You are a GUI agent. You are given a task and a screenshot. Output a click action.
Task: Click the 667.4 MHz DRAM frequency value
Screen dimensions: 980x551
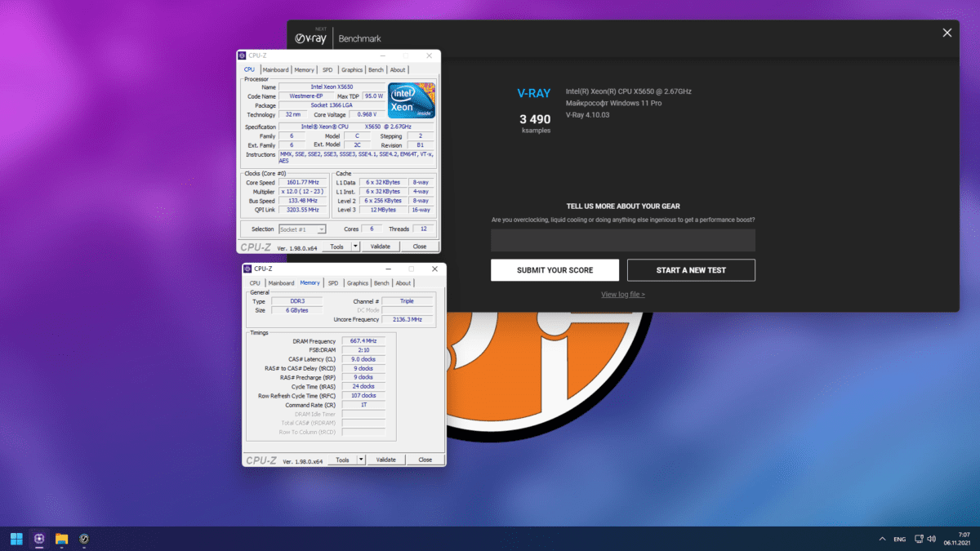pyautogui.click(x=363, y=341)
